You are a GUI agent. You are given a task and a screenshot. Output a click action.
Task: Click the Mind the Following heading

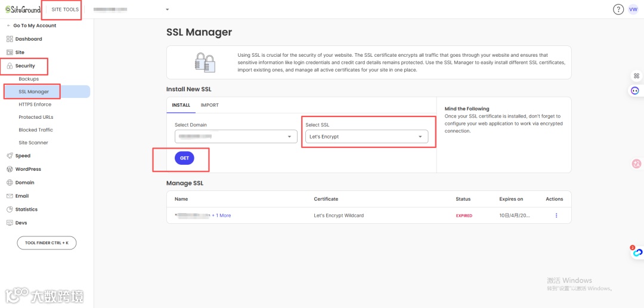pyautogui.click(x=467, y=109)
